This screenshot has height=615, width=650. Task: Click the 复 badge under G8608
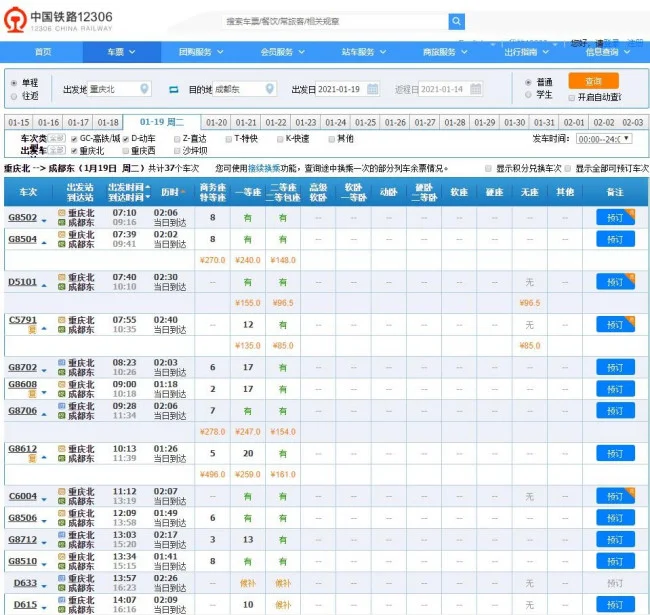pyautogui.click(x=32, y=394)
